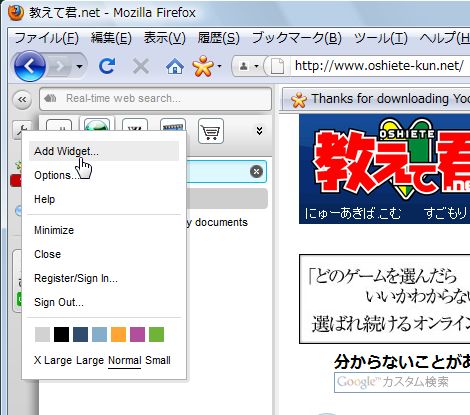Open the ツール(T) menu
Viewport: 470px width, 415px height.
381,38
